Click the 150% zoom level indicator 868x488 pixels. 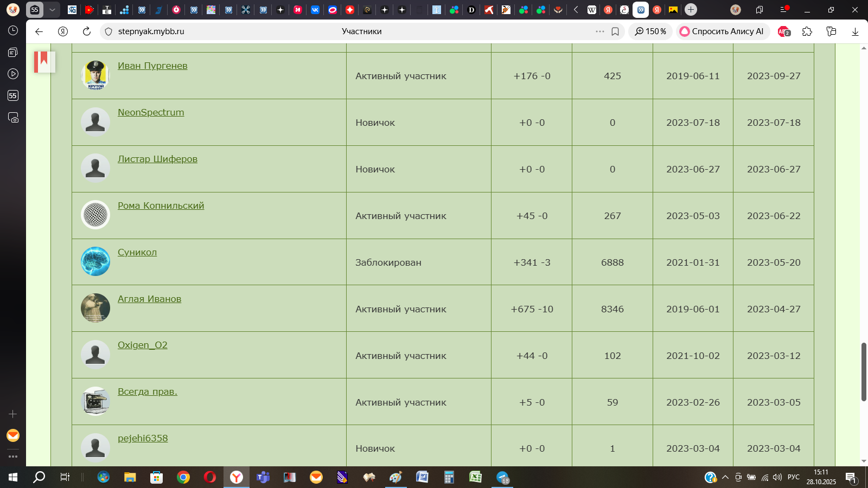[x=650, y=31]
